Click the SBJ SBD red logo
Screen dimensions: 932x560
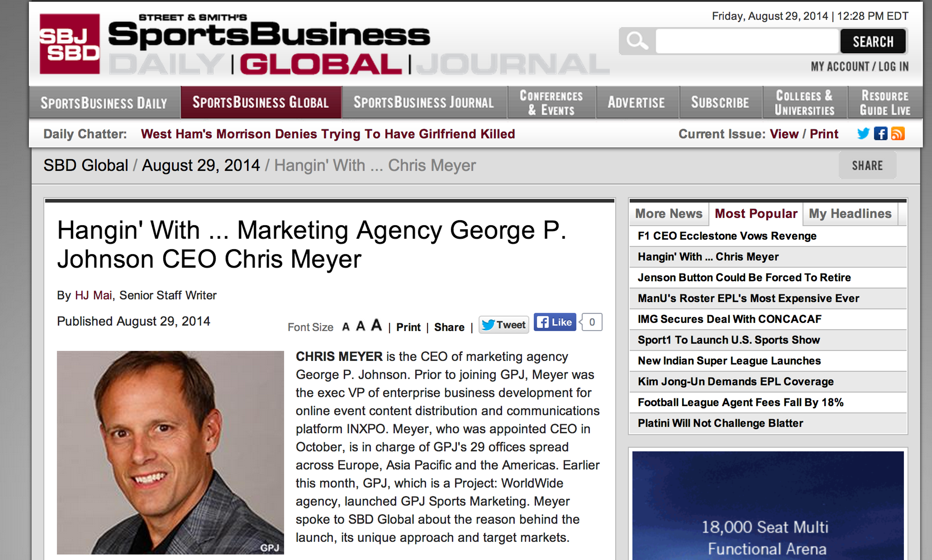[70, 44]
